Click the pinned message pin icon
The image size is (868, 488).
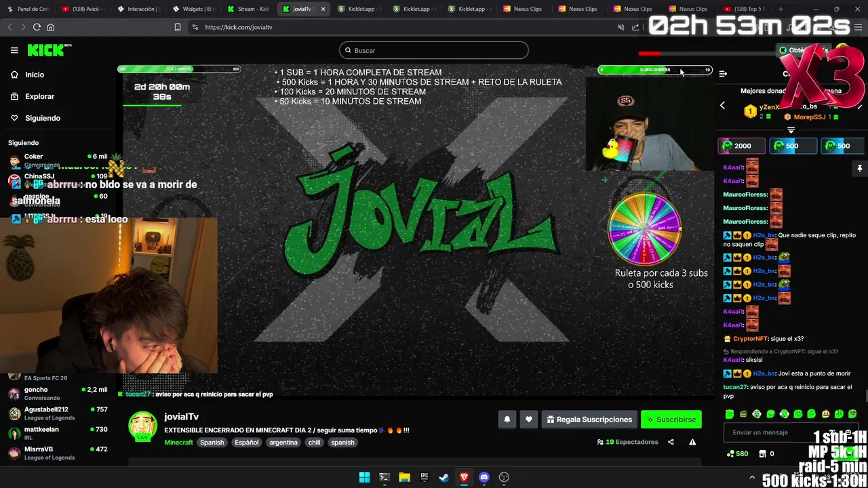click(x=859, y=168)
